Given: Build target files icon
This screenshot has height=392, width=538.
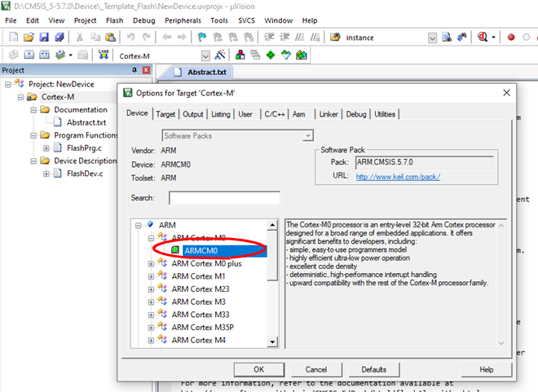Looking at the screenshot, I should tap(29, 55).
